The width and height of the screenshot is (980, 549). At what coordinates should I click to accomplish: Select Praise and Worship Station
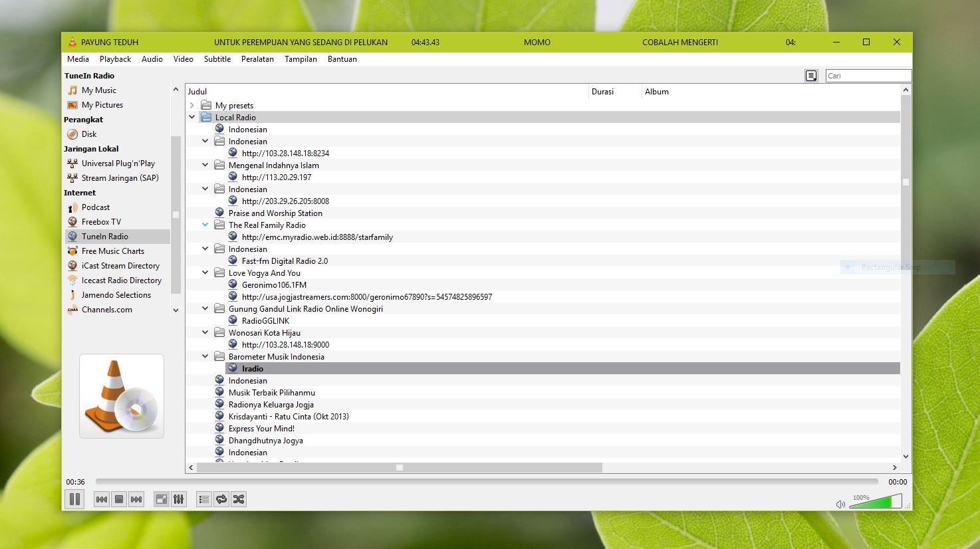point(275,213)
